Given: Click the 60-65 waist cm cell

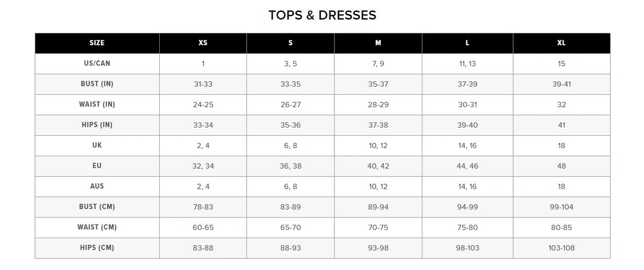Looking at the screenshot, I should tap(203, 227).
